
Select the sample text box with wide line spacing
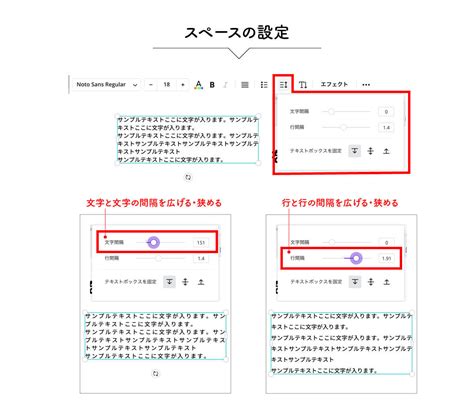342,343
